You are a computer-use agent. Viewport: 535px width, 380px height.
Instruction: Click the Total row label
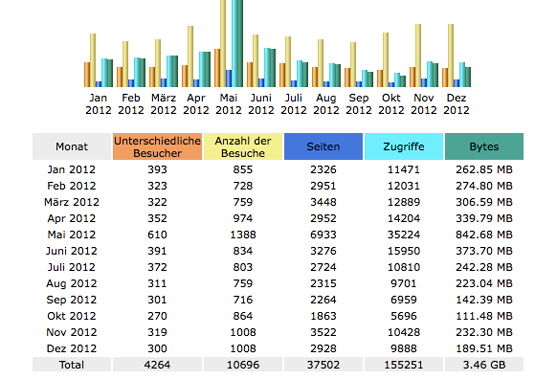(72, 365)
